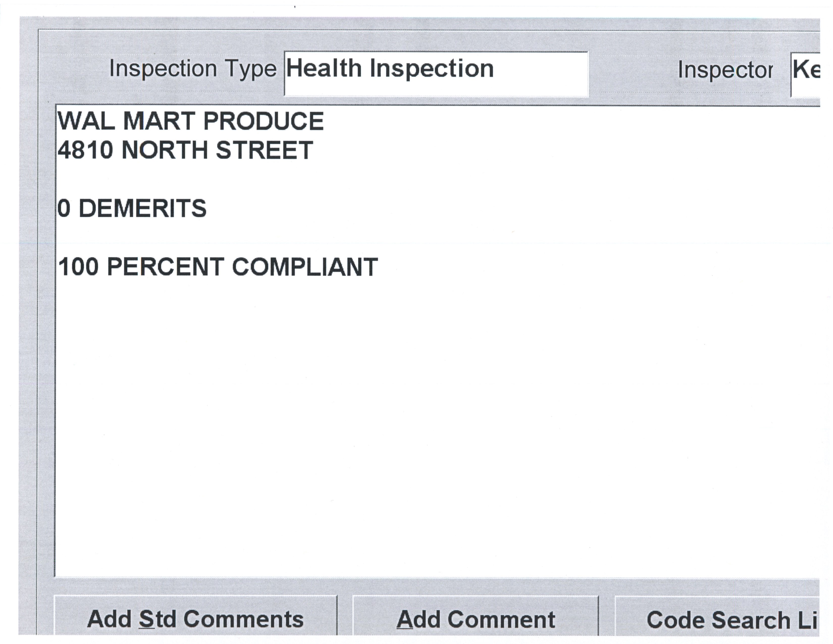Image resolution: width=833 pixels, height=644 pixels.
Task: Place cursor on WAL MART text
Action: [x=126, y=121]
